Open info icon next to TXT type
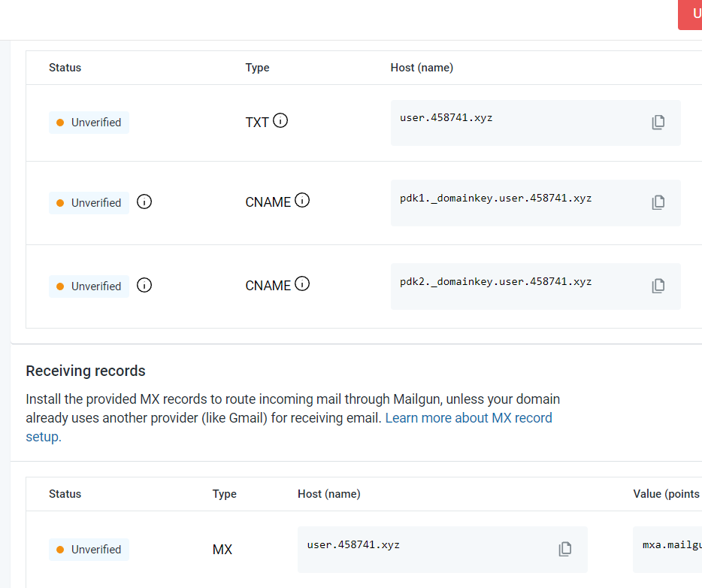702x588 pixels. click(x=280, y=120)
